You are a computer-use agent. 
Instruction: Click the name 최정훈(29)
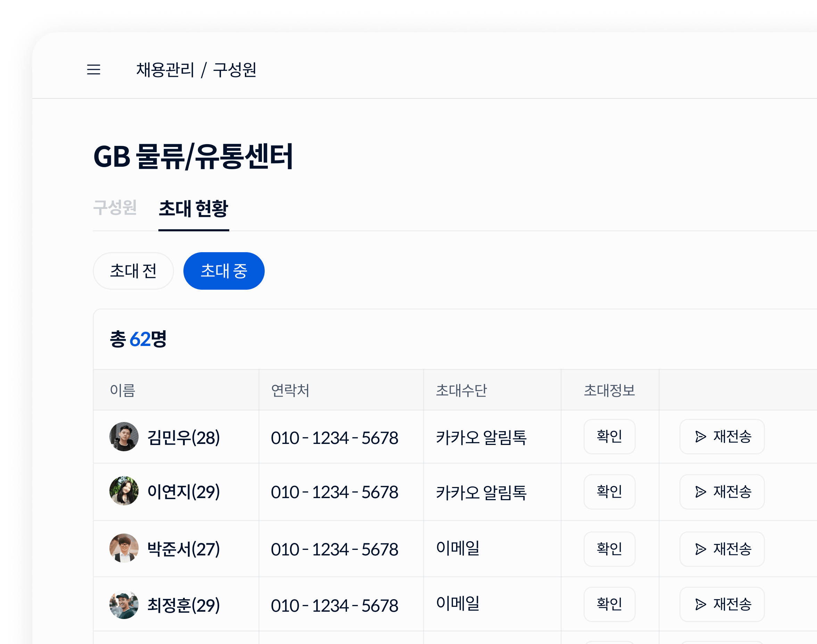coord(184,605)
